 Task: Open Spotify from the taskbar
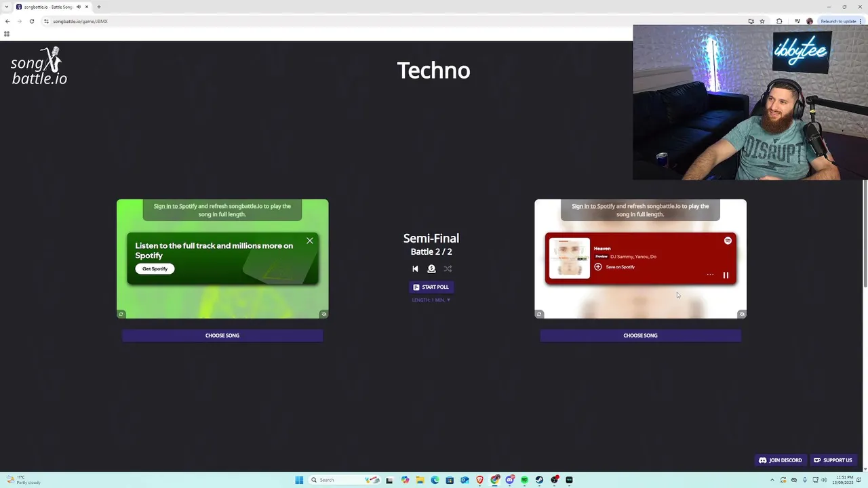(524, 480)
